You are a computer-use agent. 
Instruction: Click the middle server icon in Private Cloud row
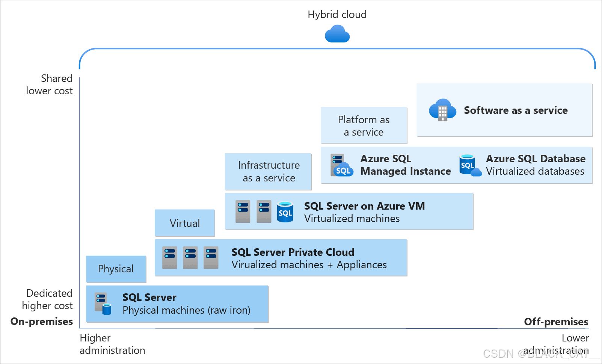tap(190, 258)
